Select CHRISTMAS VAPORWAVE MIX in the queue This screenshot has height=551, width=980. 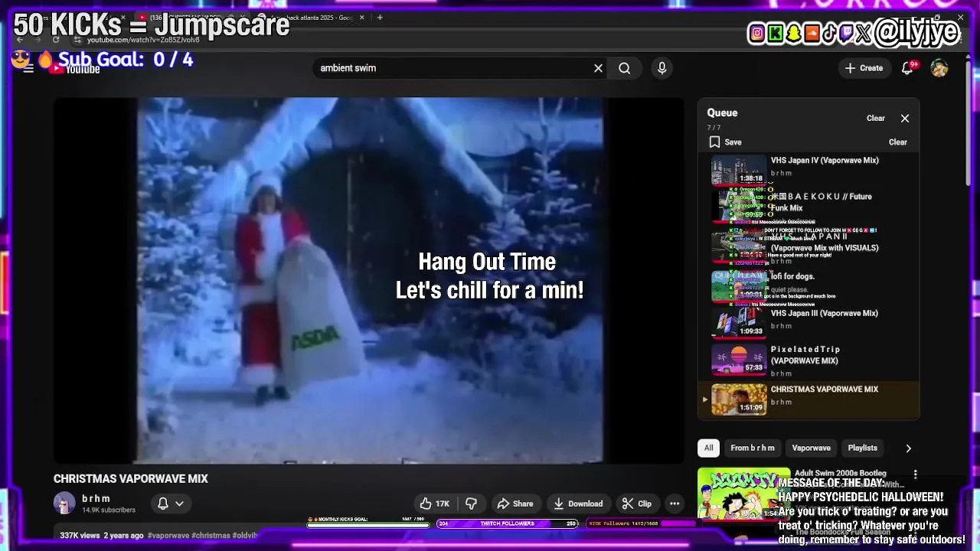click(808, 400)
